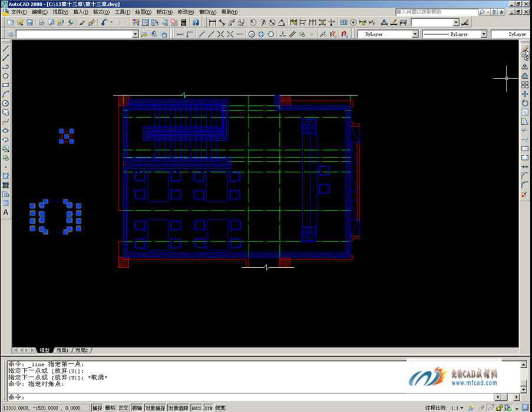532x412 pixels.
Task: Select the Multiline Text tool (A)
Action: [x=5, y=212]
